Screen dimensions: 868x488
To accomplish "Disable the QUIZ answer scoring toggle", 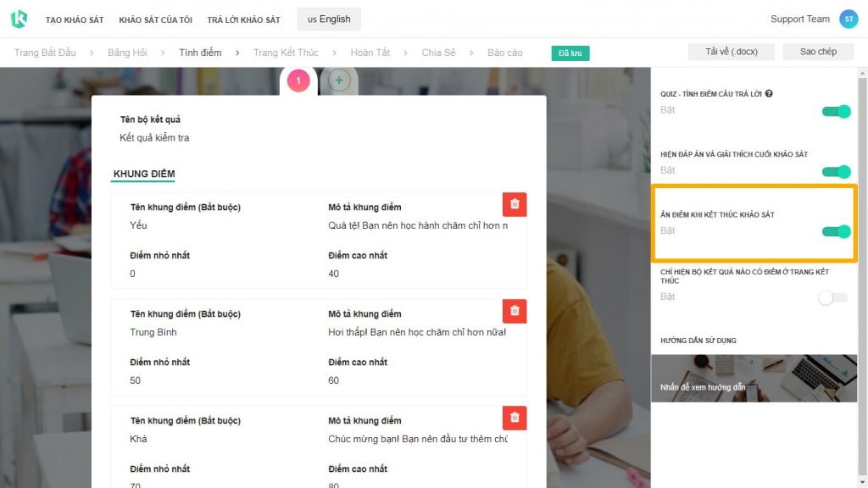I will coord(835,111).
